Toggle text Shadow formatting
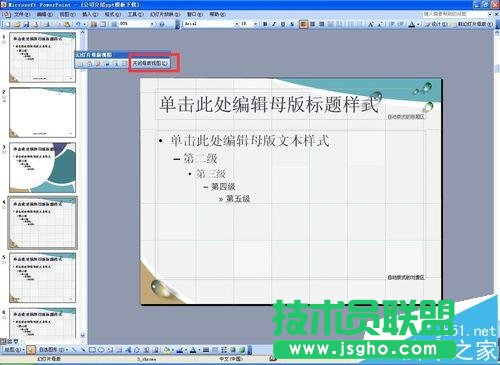Screen dimensions: 500x365 pos(292,24)
